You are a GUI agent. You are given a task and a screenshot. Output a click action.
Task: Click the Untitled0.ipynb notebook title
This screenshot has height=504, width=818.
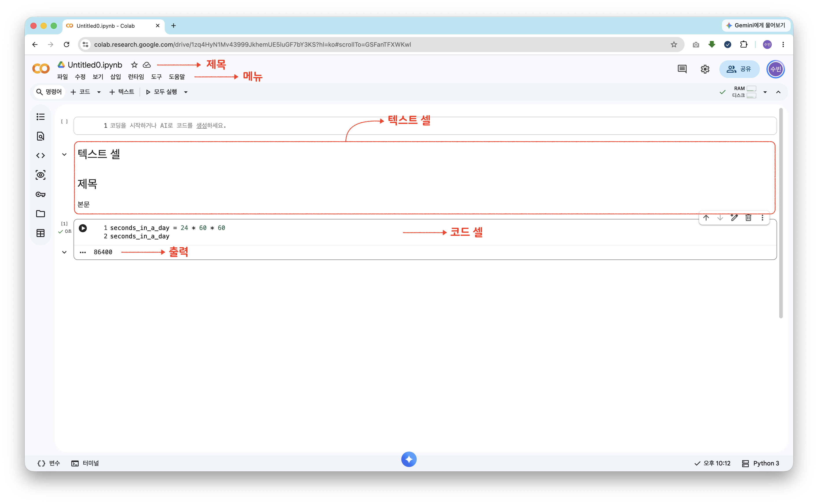(x=95, y=65)
